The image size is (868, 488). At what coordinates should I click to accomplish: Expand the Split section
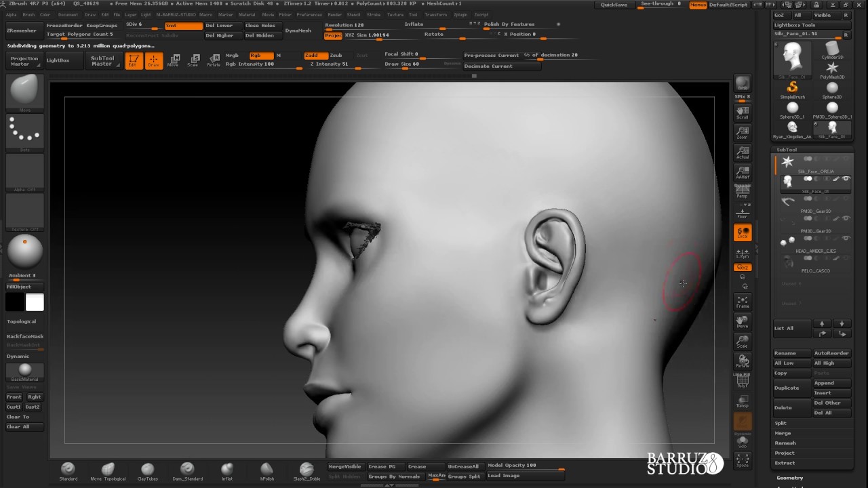coord(781,423)
